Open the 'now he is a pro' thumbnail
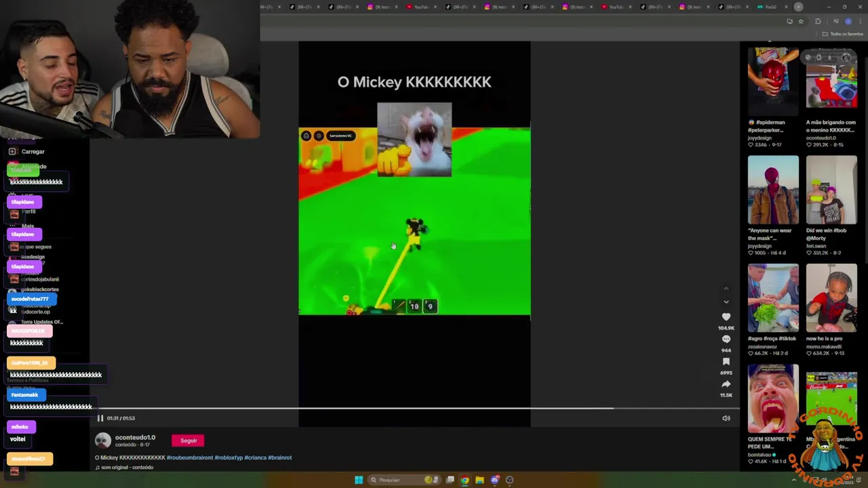Screen dimensions: 868x488 click(831, 298)
